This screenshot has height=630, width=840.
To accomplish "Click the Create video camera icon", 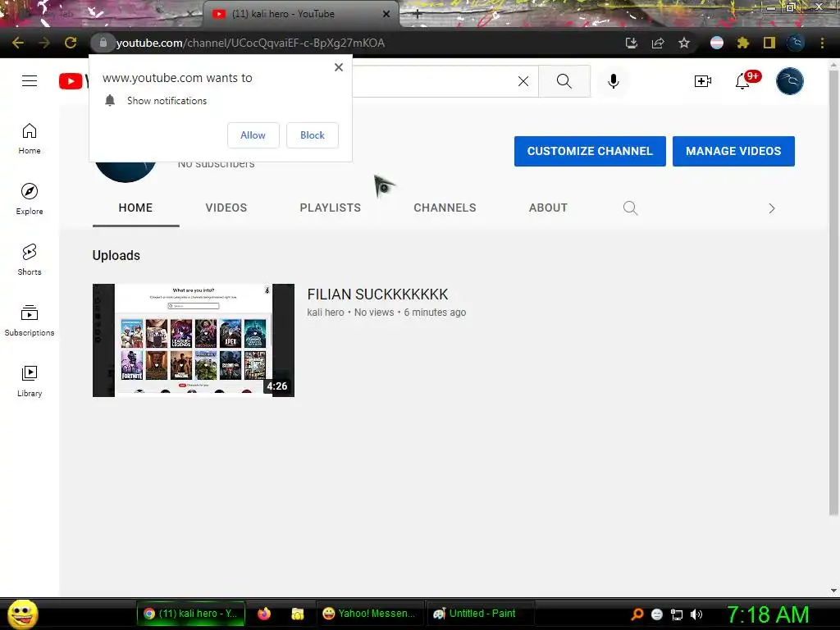I will click(703, 81).
